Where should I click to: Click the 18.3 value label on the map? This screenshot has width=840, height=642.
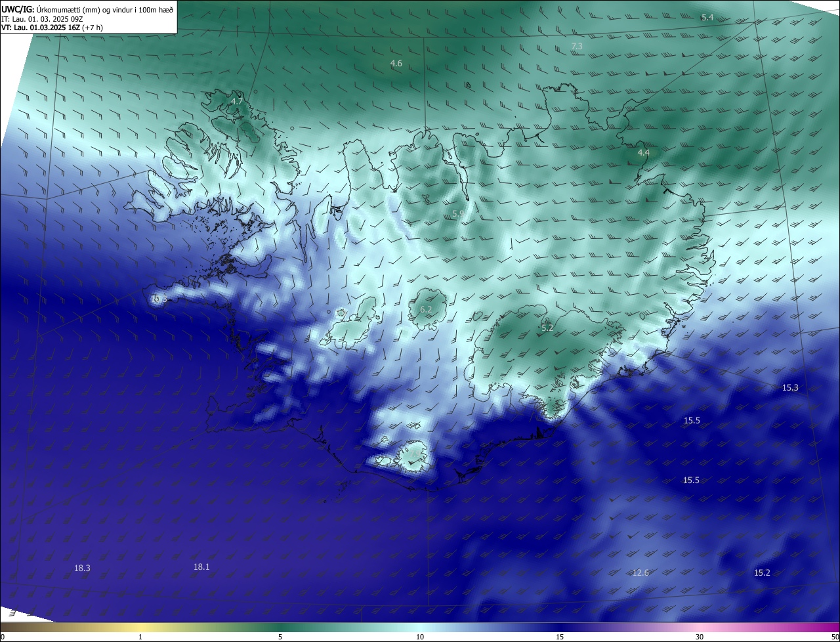82,568
